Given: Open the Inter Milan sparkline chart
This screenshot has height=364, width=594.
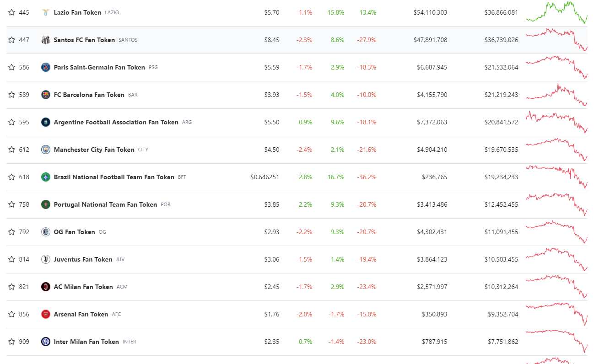Looking at the screenshot, I should pos(556,342).
